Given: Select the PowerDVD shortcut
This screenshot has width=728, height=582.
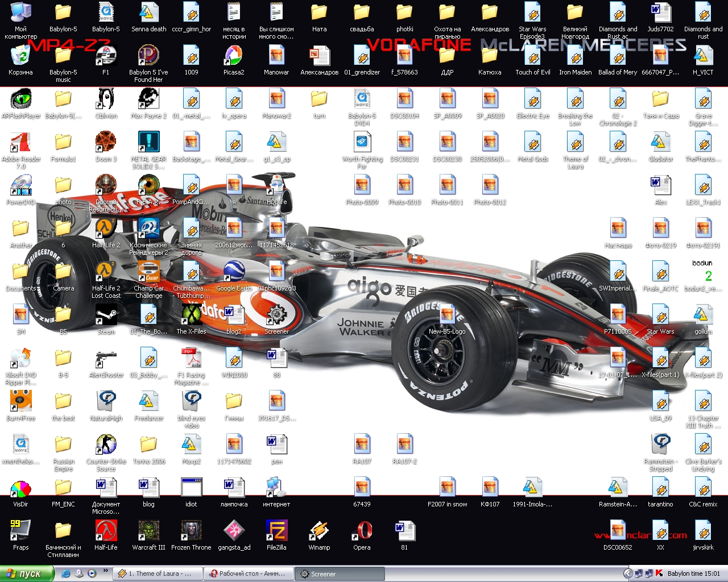Looking at the screenshot, I should [20, 190].
